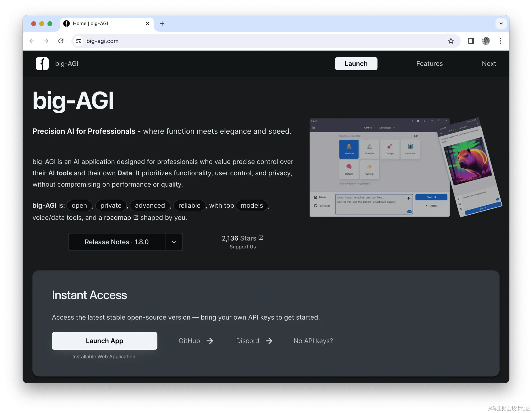Click the big-AGI logo icon
This screenshot has width=532, height=413.
(x=42, y=64)
